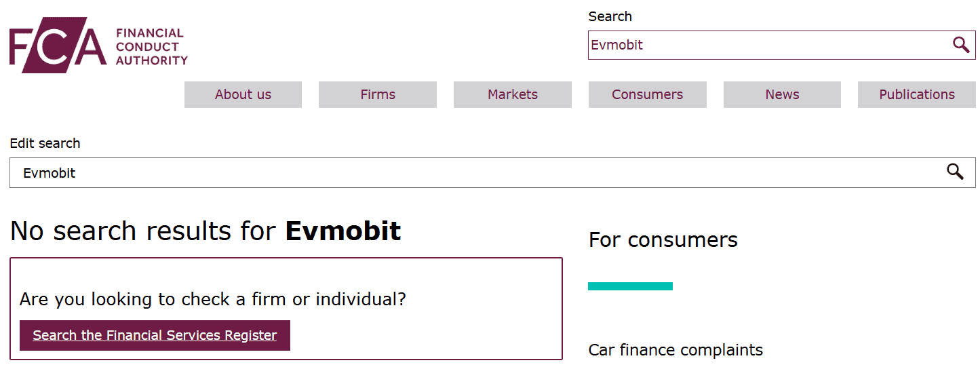Open the Firms navigation menu
The height and width of the screenshot is (367, 980).
378,95
